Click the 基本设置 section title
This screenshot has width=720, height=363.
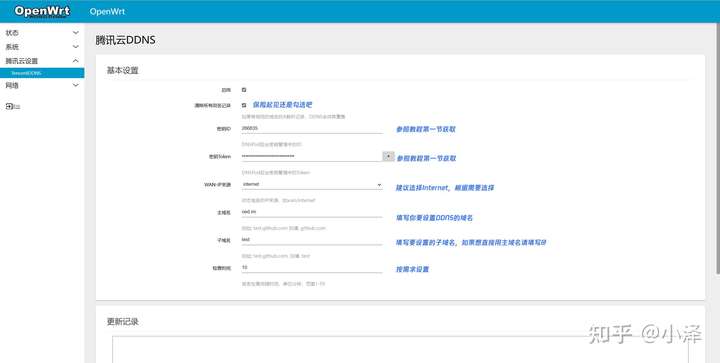[123, 71]
